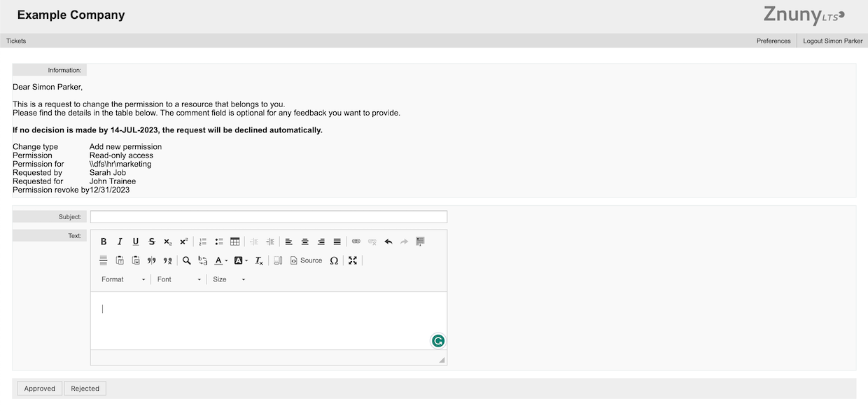Open the Size dropdown

pos(229,279)
